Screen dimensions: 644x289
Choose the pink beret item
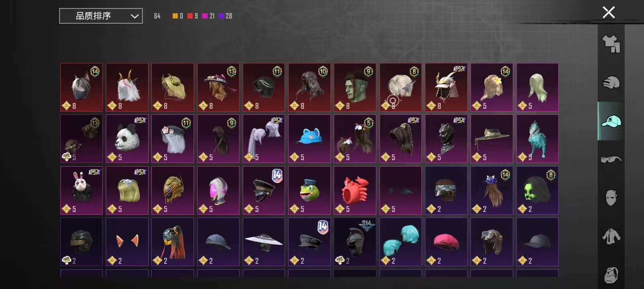click(x=446, y=242)
